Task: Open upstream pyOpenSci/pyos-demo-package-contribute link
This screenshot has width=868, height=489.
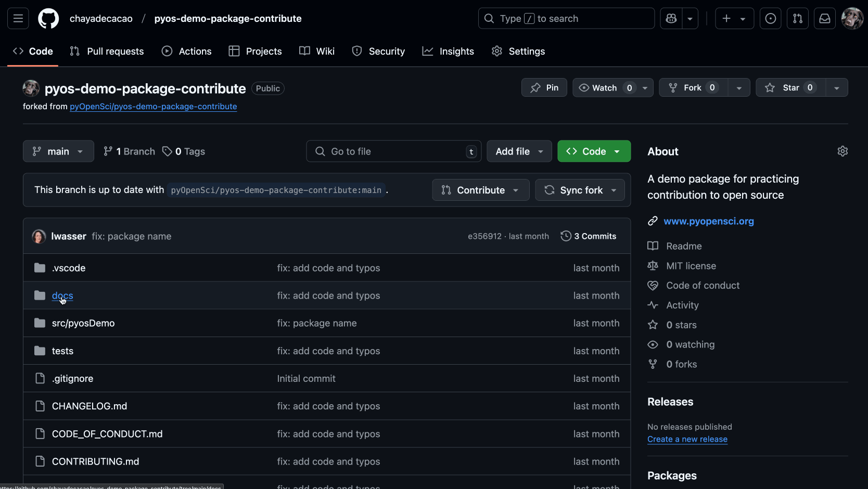Action: tap(154, 106)
